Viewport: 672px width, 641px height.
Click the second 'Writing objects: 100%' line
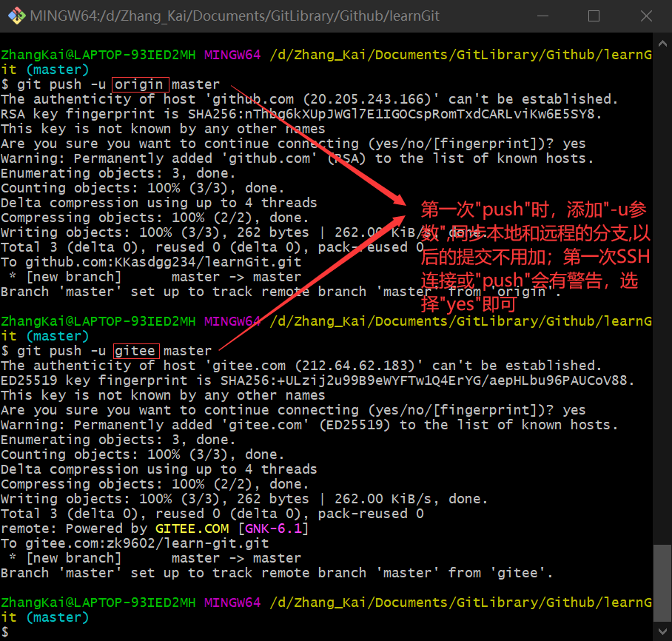click(x=244, y=499)
